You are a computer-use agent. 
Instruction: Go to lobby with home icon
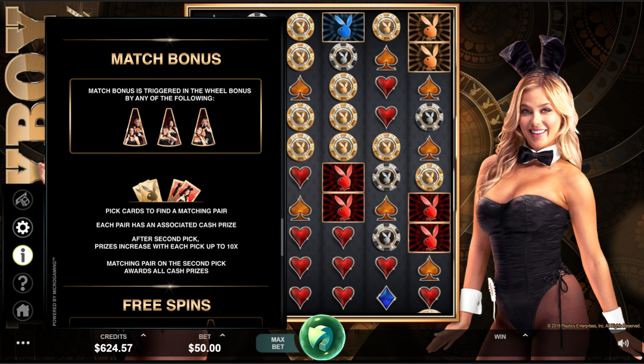(x=23, y=311)
